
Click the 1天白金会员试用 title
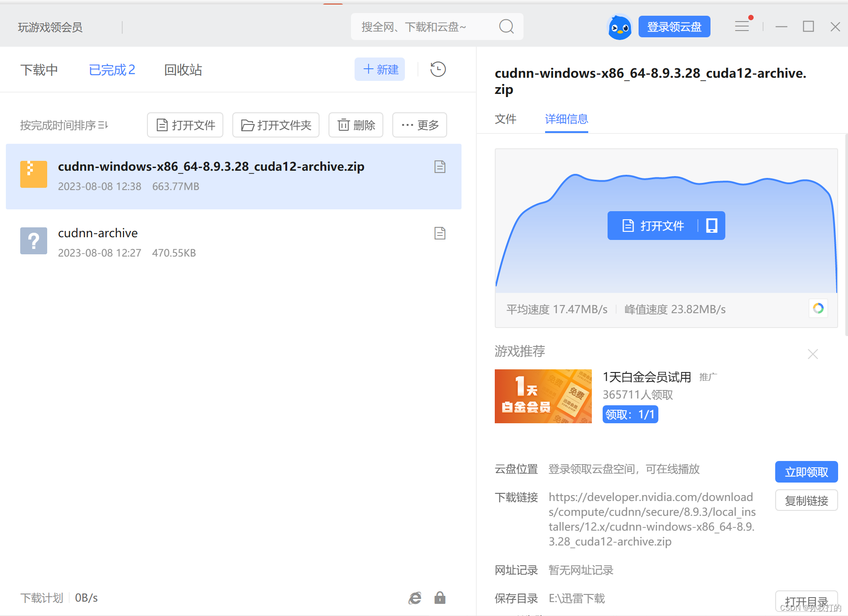tap(647, 377)
